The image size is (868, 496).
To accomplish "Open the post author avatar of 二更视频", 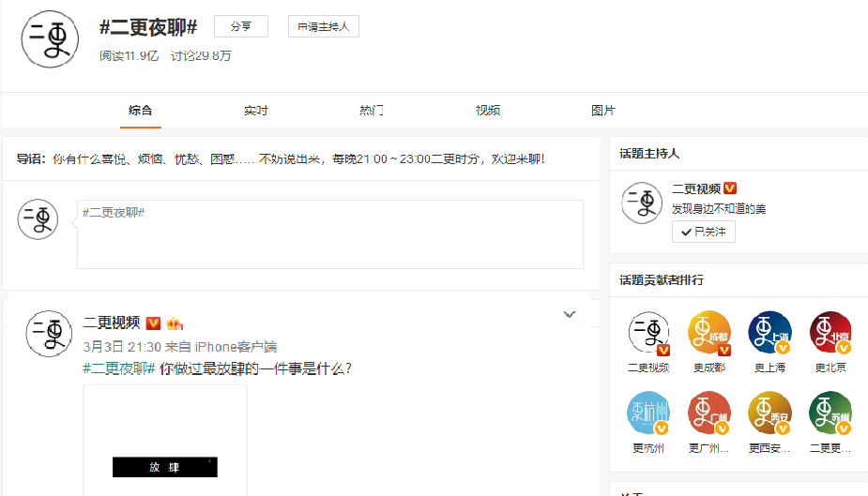I will (49, 334).
